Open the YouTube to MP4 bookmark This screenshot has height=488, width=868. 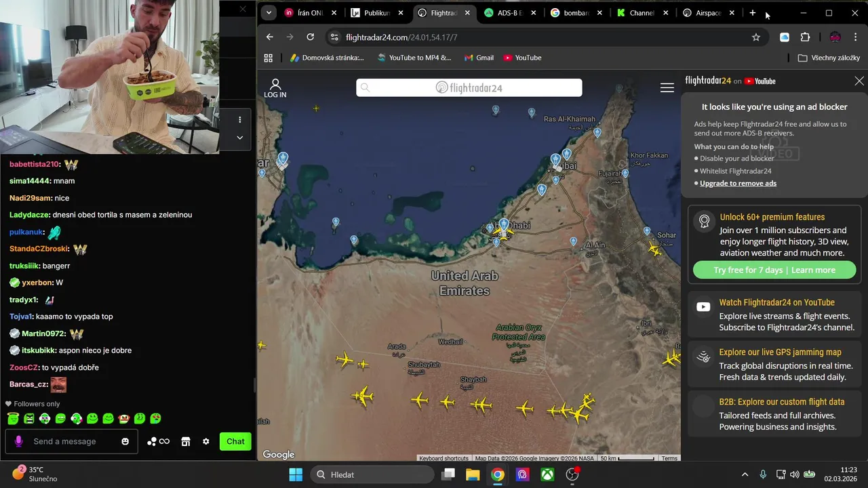coord(414,58)
